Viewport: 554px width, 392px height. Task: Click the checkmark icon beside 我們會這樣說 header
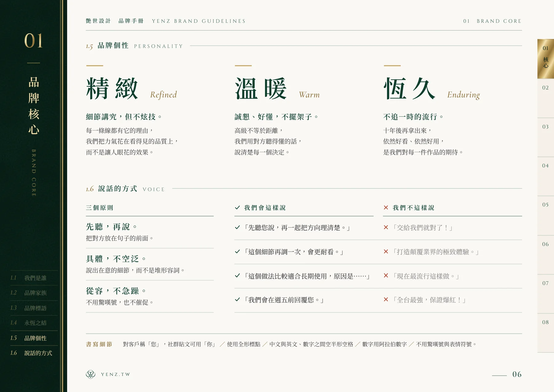tap(237, 208)
